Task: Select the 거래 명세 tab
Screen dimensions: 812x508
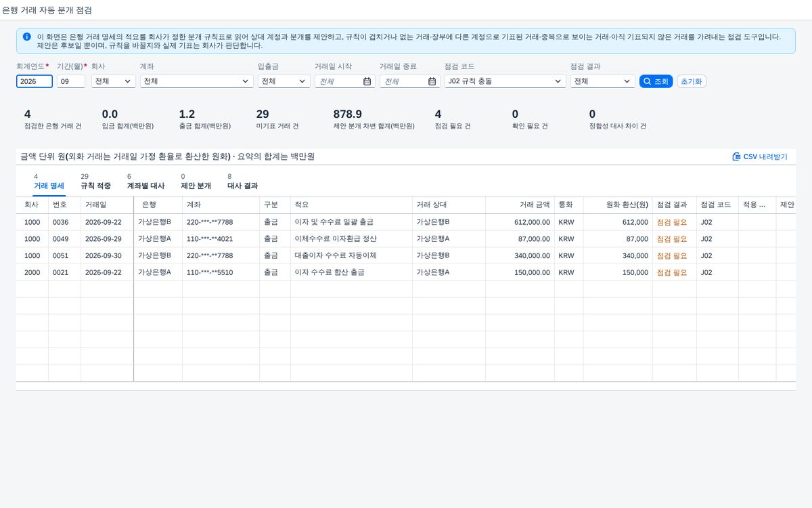Action: click(49, 182)
